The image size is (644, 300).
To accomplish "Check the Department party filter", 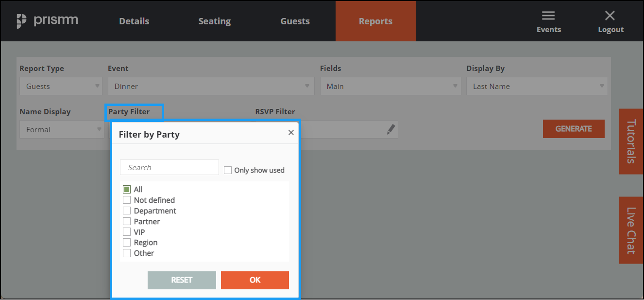I will tap(127, 211).
